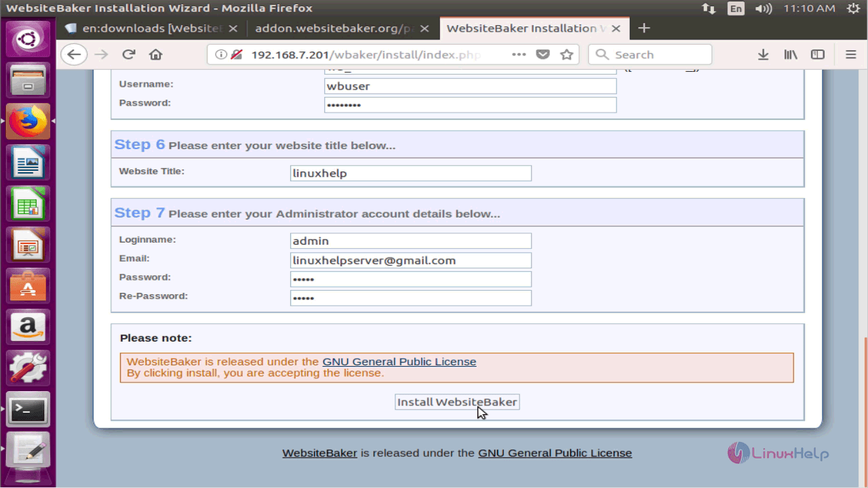Launch LibreOffice Calc from dock
868x488 pixels.
(28, 204)
